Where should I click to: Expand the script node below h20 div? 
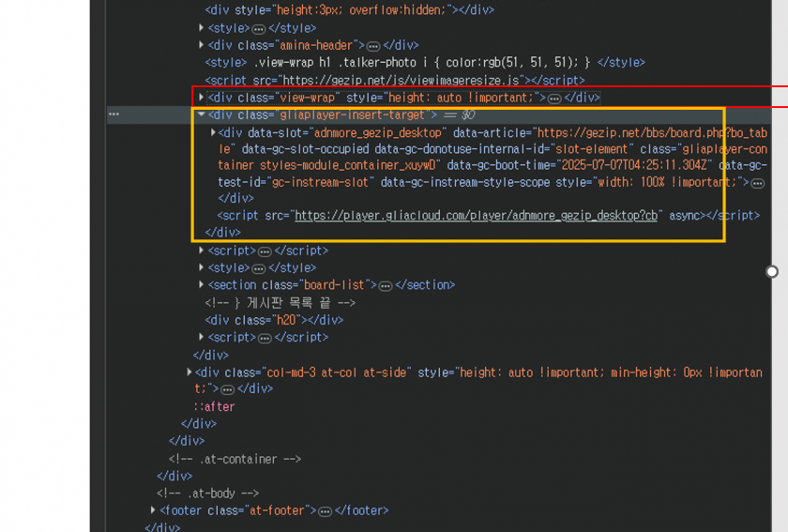pos(201,337)
